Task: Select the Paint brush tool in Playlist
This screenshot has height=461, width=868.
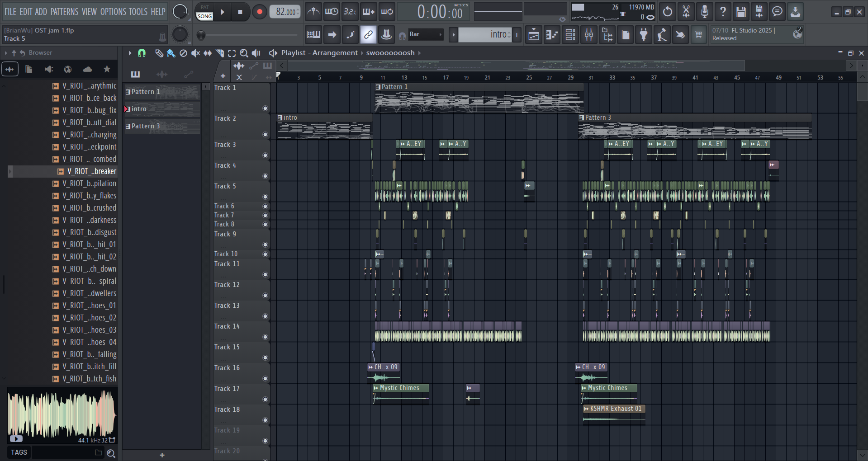Action: [171, 53]
